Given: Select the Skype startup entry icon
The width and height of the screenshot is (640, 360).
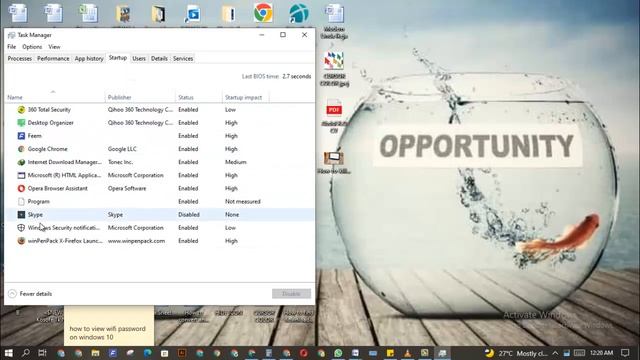Looking at the screenshot, I should (21, 214).
